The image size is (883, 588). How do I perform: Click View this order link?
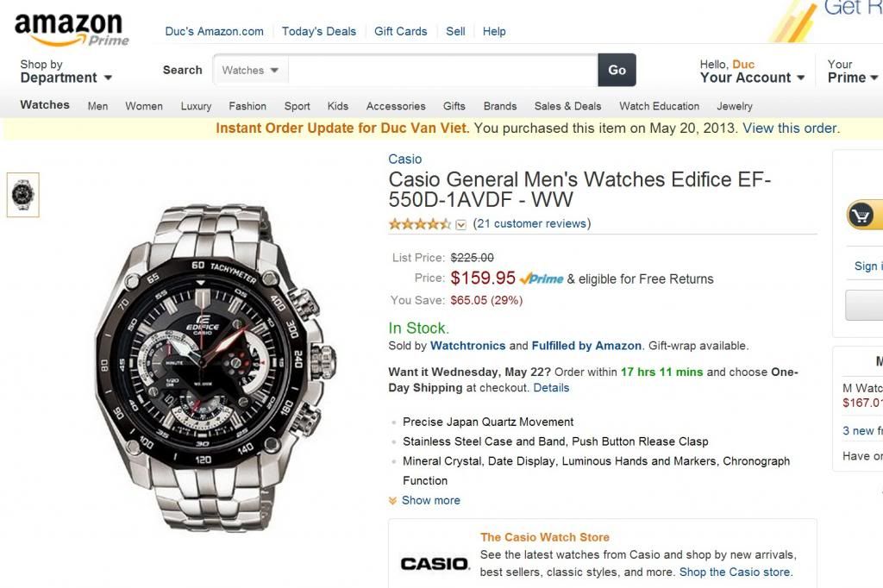click(790, 128)
